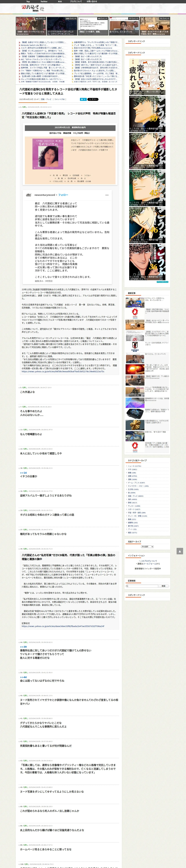Click the >>39 reply anchor
The height and width of the screenshot is (868, 186).
[x=23, y=647]
